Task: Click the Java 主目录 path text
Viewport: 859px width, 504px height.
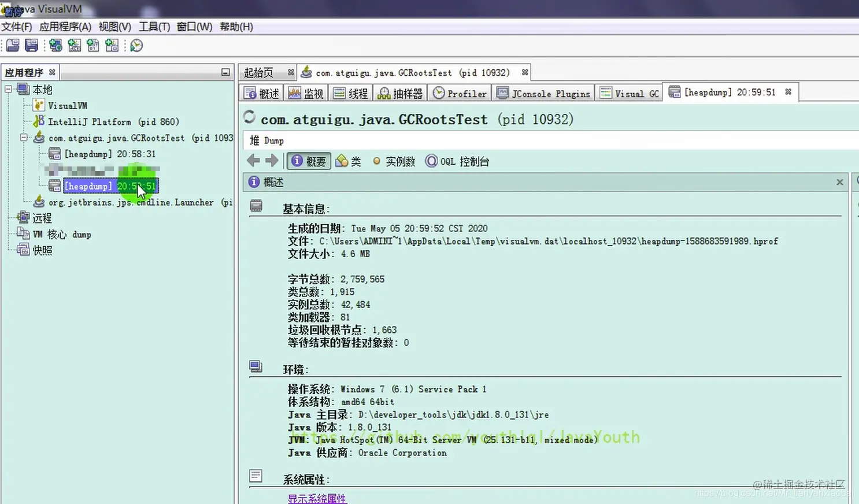Action: coord(453,414)
